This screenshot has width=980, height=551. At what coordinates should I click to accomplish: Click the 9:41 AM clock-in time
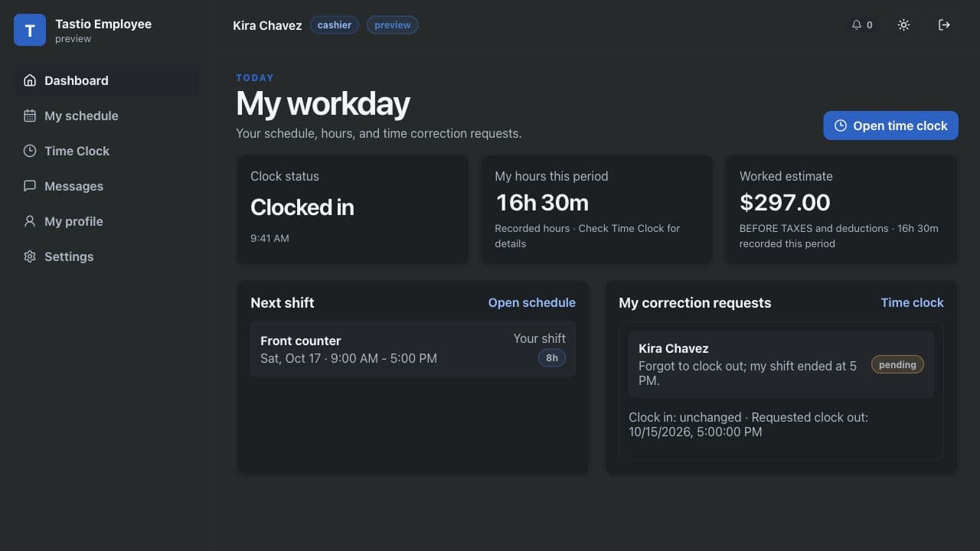[269, 238]
